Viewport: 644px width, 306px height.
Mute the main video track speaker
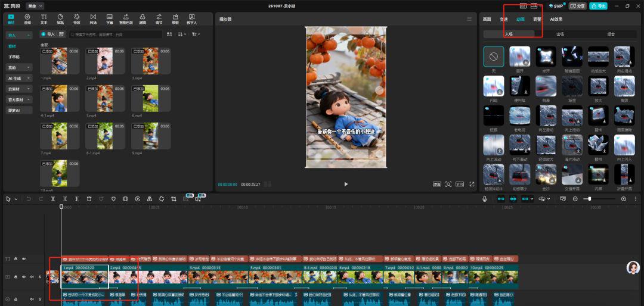pyautogui.click(x=32, y=277)
